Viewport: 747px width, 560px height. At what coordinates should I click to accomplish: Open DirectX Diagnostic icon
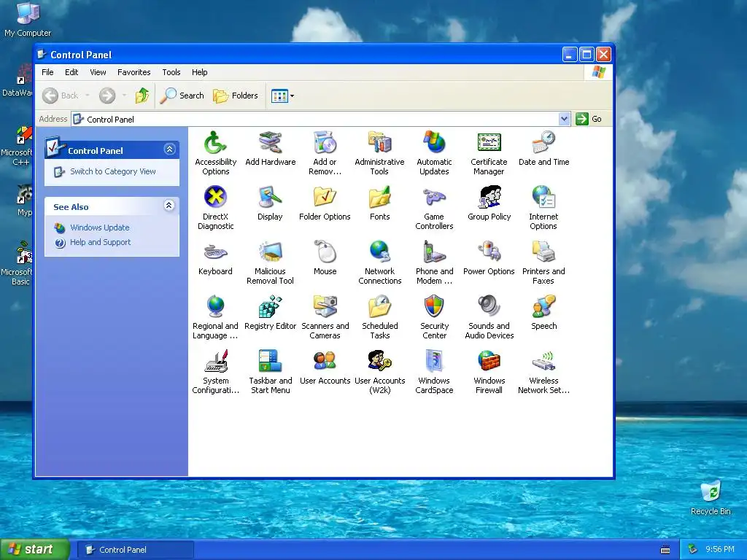[x=215, y=197]
